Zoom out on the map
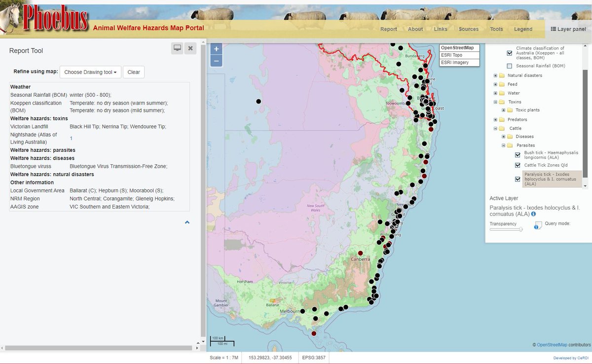 click(216, 61)
